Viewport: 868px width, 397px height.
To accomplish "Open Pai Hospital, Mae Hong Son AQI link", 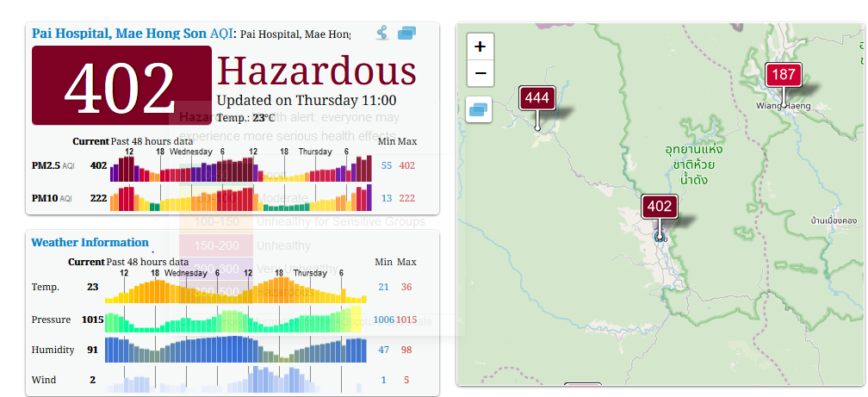I will tap(119, 34).
